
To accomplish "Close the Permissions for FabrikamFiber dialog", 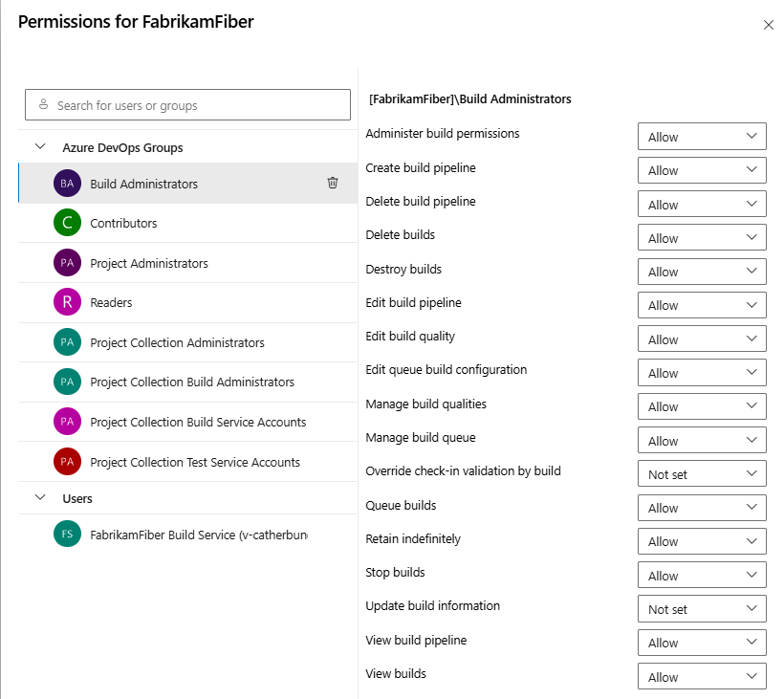I will tap(769, 25).
